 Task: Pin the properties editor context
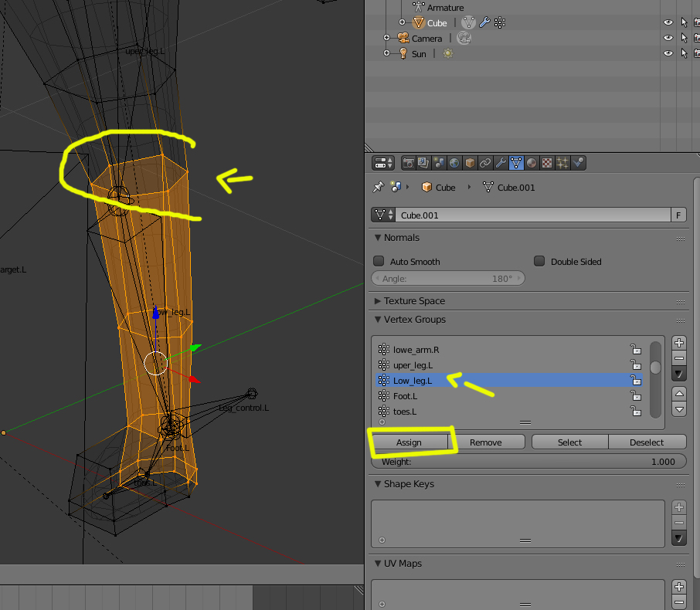coord(379,188)
